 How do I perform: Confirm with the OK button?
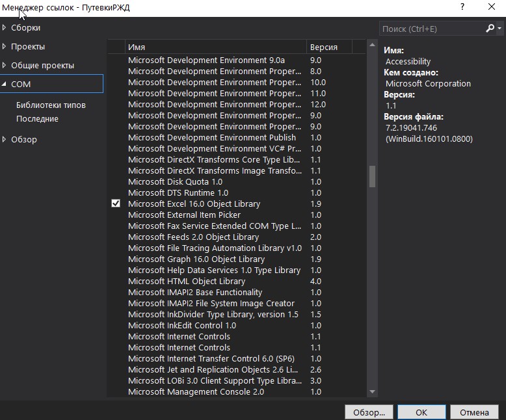pyautogui.click(x=421, y=412)
